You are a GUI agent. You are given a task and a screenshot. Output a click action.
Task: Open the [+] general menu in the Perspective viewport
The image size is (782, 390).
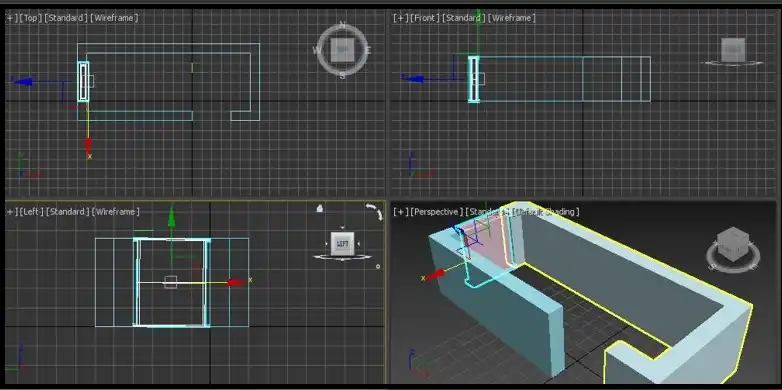(x=400, y=212)
